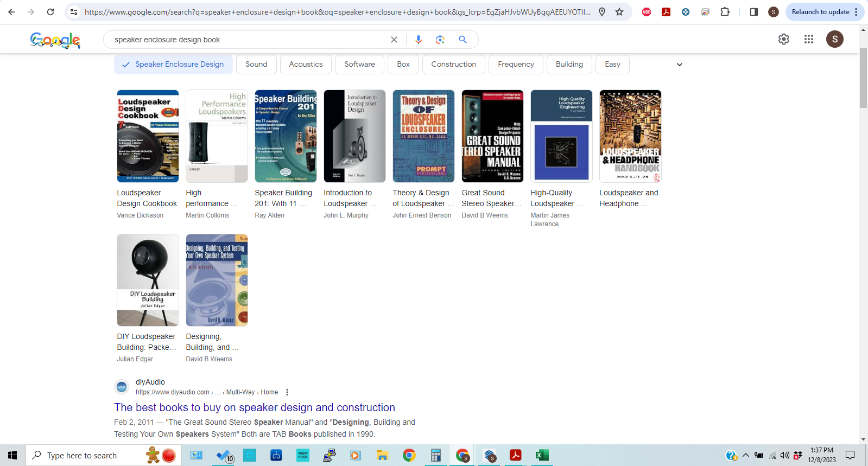Viewport: 868px width, 466px height.
Task: Enable the Software filter chip
Action: pos(359,65)
